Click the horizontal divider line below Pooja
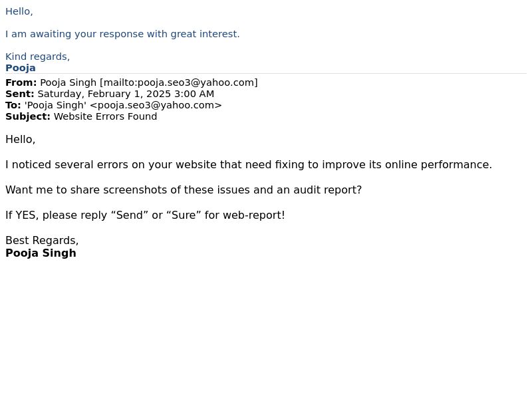Screen dimensions: 532x399 [266, 74]
